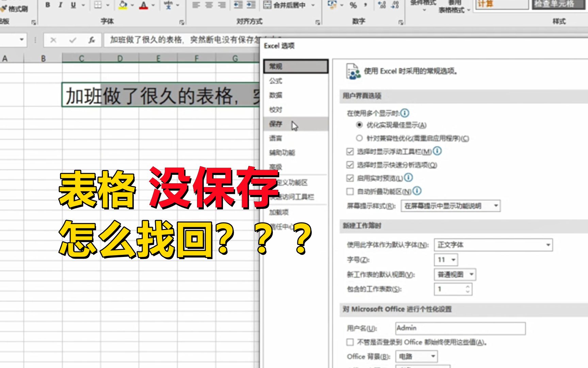Click the phonetic guide (文) icon
Image resolution: width=588 pixels, height=368 pixels.
168,5
